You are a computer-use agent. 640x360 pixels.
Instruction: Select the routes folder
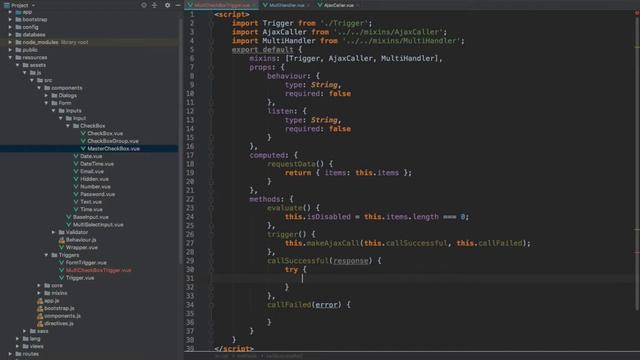[x=31, y=354]
